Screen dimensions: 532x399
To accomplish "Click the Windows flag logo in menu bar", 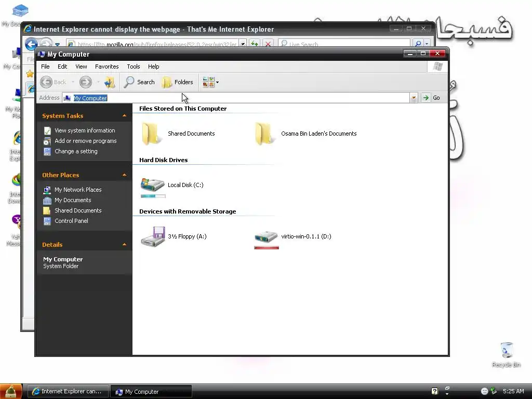I will pyautogui.click(x=437, y=66).
